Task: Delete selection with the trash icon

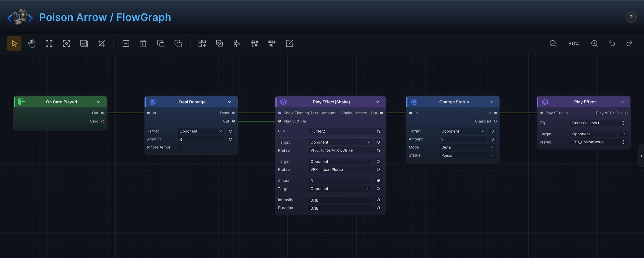Action: click(143, 43)
